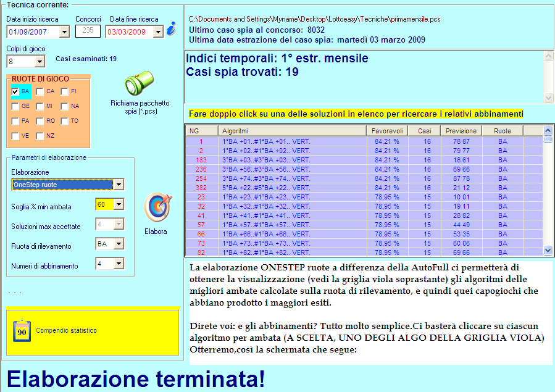Click the info panel scroll up arrow
555x392 pixels.
coord(548,56)
